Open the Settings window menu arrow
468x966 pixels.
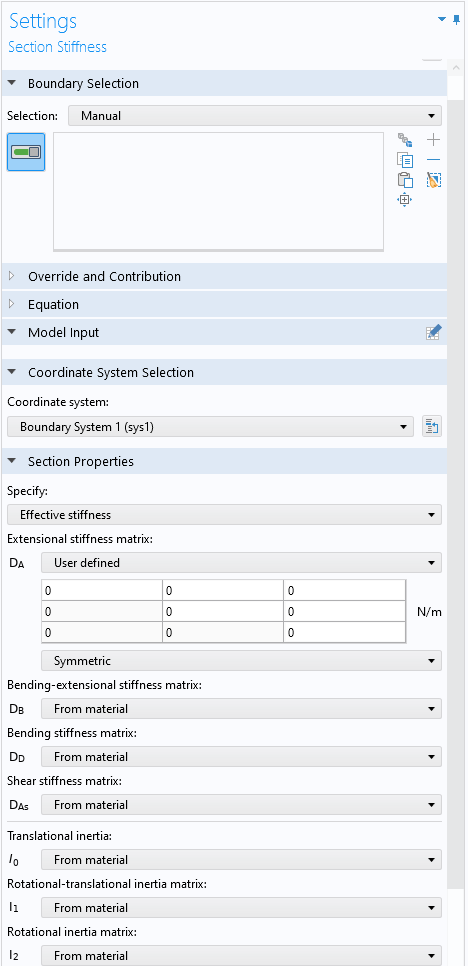click(442, 20)
